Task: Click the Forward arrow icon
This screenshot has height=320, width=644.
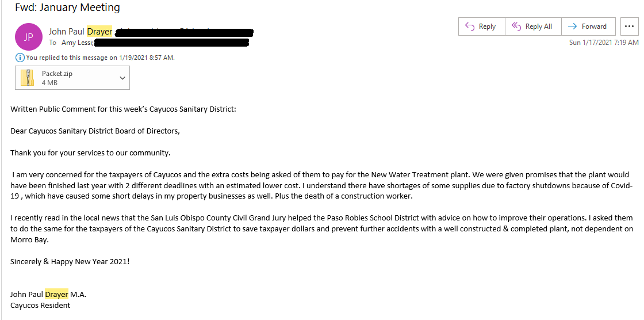Action: 572,26
